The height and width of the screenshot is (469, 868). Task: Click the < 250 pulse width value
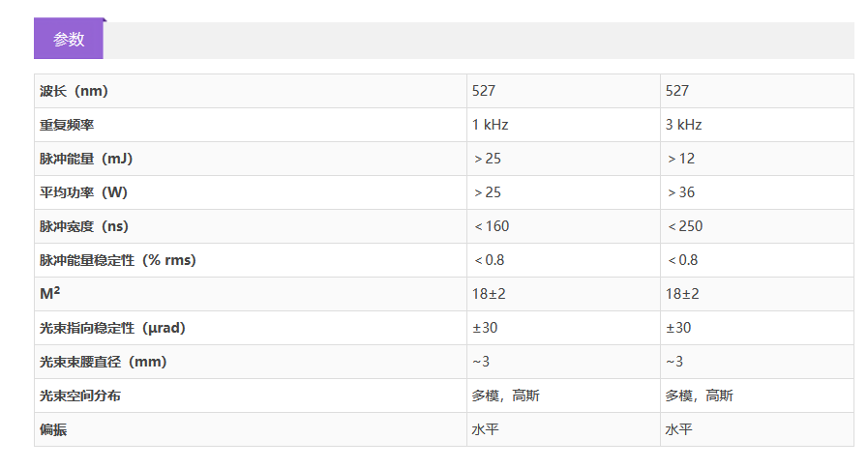coord(685,226)
